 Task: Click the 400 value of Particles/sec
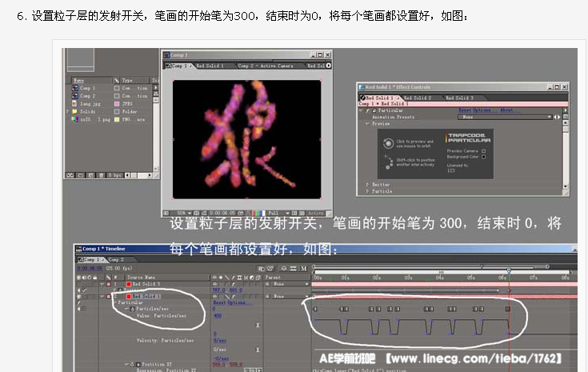[x=218, y=316]
